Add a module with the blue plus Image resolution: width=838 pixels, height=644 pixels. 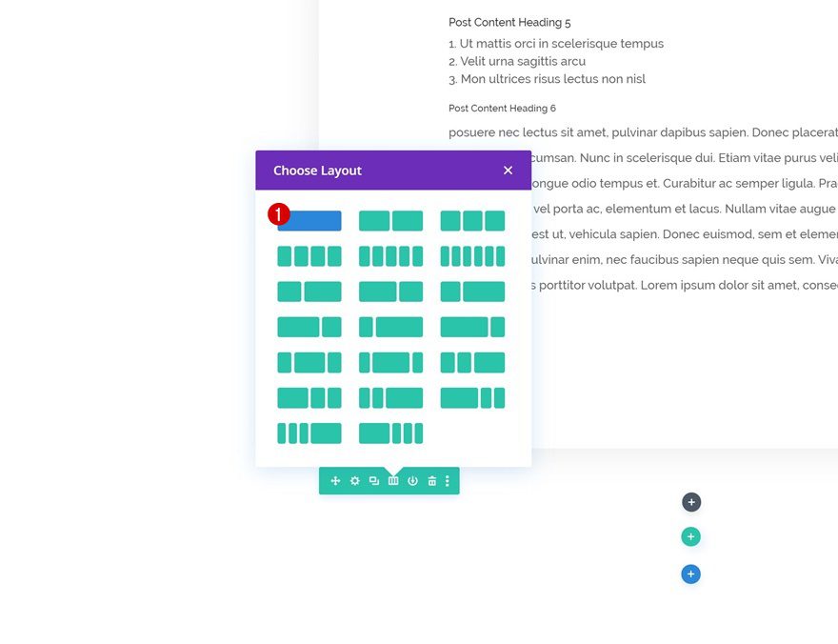(690, 574)
